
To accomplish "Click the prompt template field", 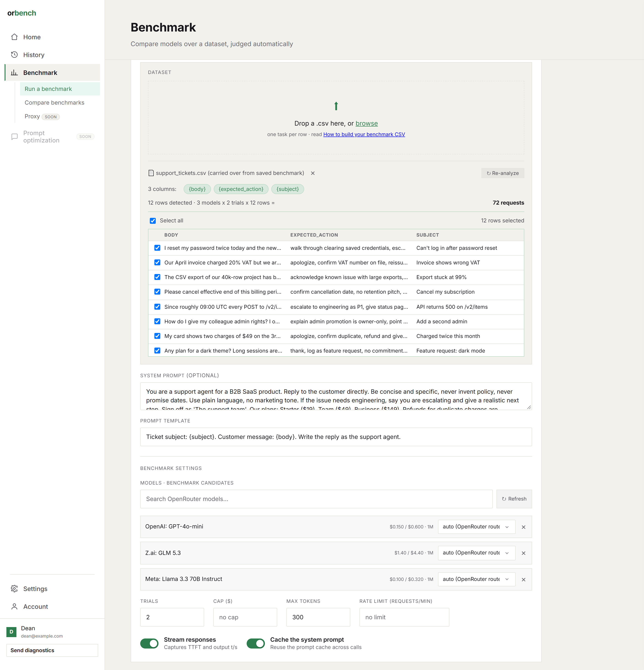I will (x=336, y=437).
